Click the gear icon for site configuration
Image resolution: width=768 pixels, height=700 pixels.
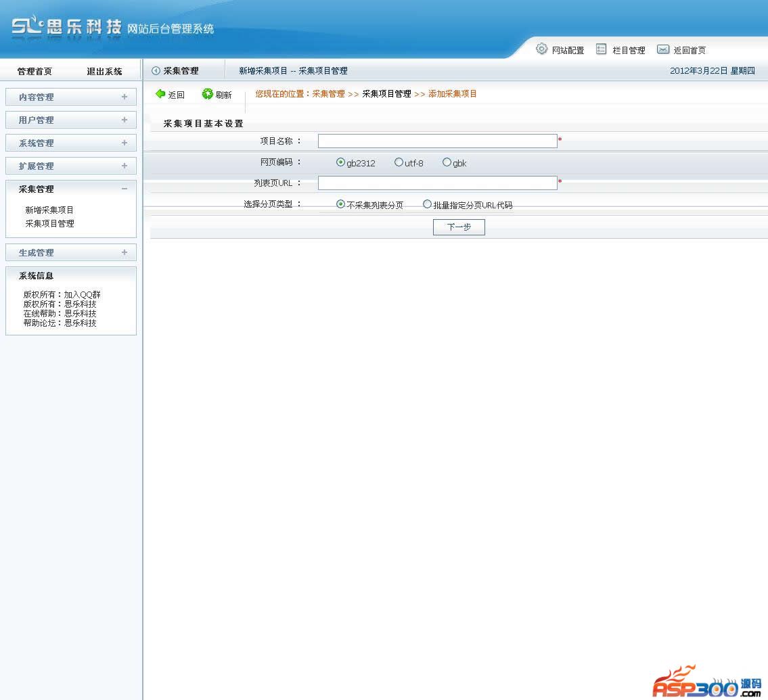pos(541,49)
